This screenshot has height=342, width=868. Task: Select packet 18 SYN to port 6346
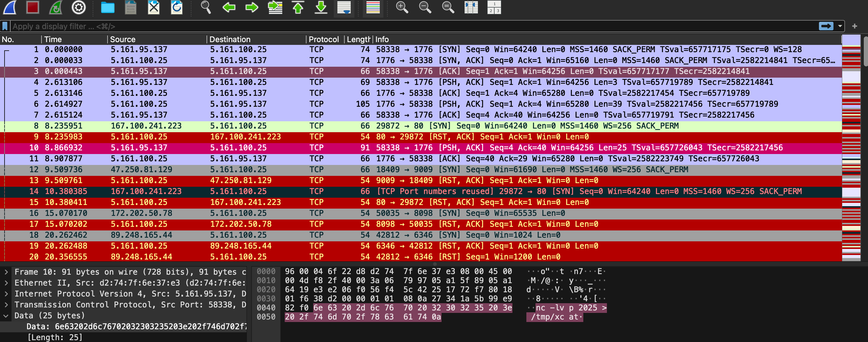tap(420, 235)
